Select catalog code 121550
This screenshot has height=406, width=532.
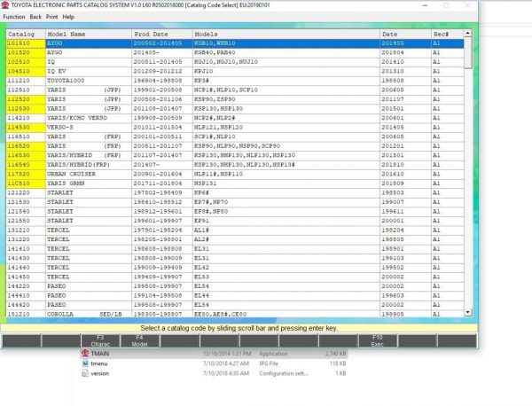point(26,221)
